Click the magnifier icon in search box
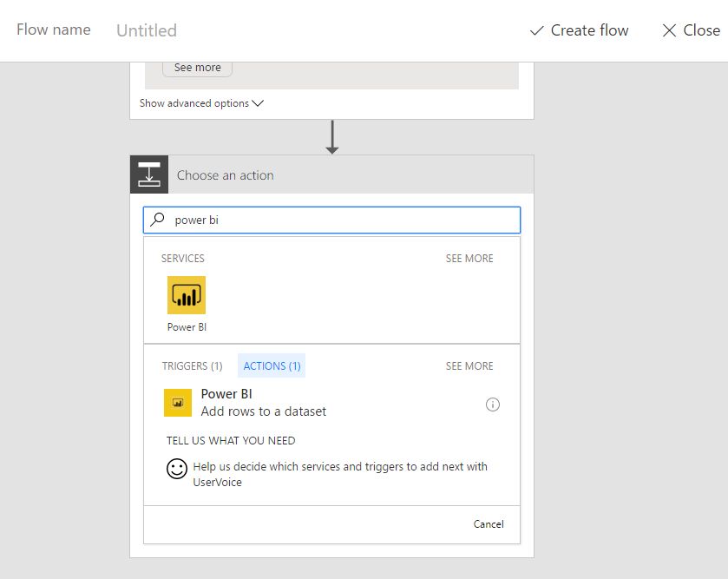 [x=158, y=220]
